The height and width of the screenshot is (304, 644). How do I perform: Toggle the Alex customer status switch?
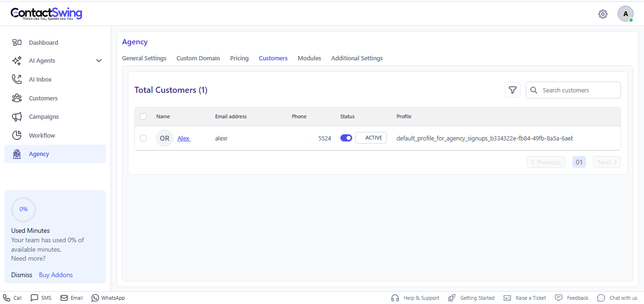pyautogui.click(x=346, y=138)
